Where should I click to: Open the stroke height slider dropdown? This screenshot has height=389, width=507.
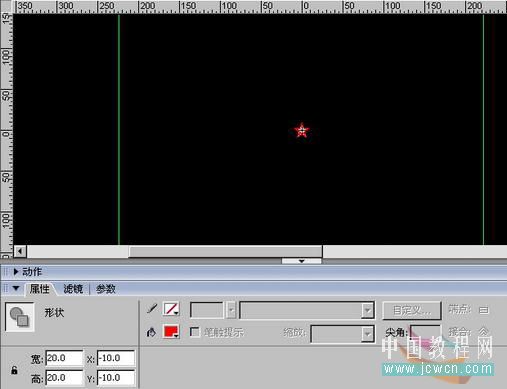pos(231,310)
